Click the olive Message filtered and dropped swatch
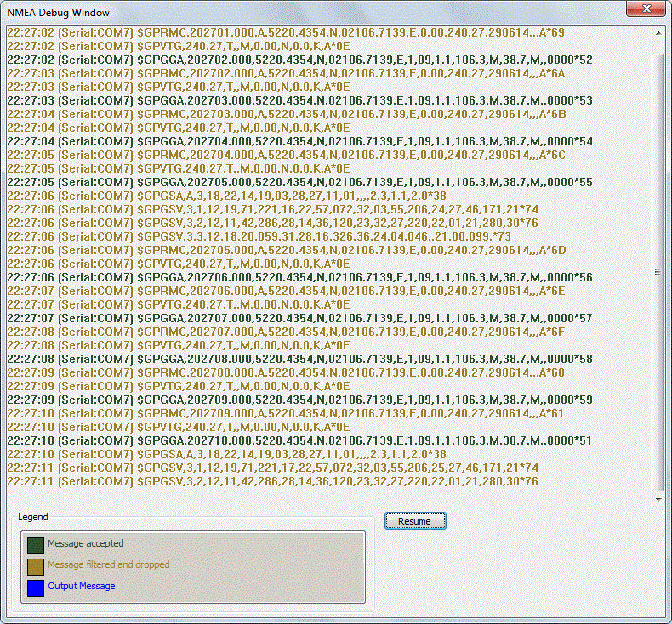 (36, 566)
